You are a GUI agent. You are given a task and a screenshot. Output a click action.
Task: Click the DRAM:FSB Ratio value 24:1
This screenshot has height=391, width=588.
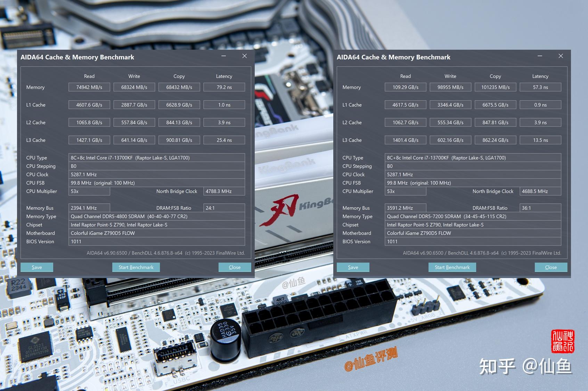tap(224, 207)
